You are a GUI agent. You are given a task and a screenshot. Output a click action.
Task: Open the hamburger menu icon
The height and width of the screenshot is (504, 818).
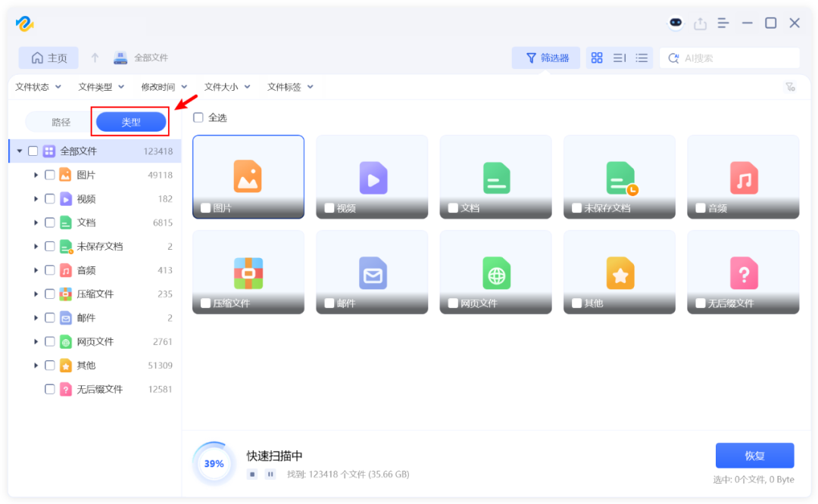723,23
